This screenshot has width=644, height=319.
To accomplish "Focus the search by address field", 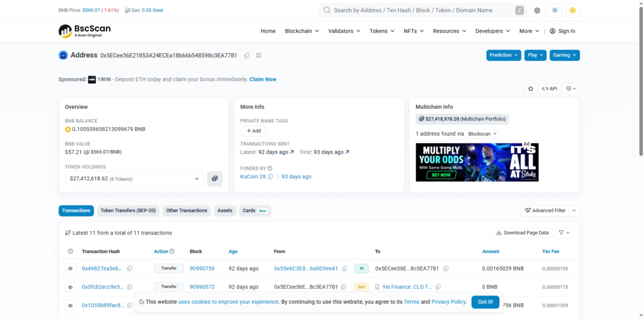I will (x=423, y=11).
